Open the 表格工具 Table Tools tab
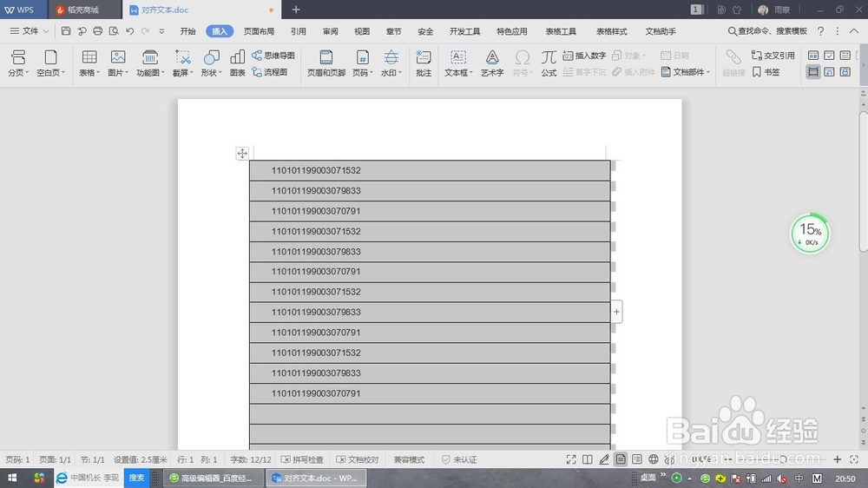Screen dimensions: 868x488 [x=561, y=31]
